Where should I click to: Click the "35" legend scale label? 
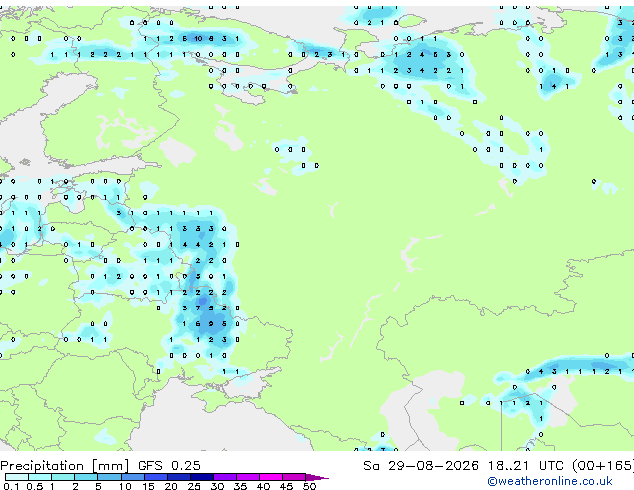241,486
